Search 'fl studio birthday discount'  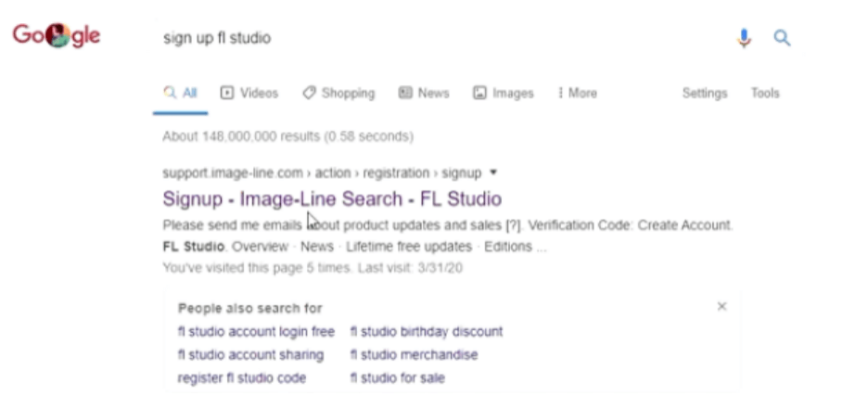[x=427, y=332]
